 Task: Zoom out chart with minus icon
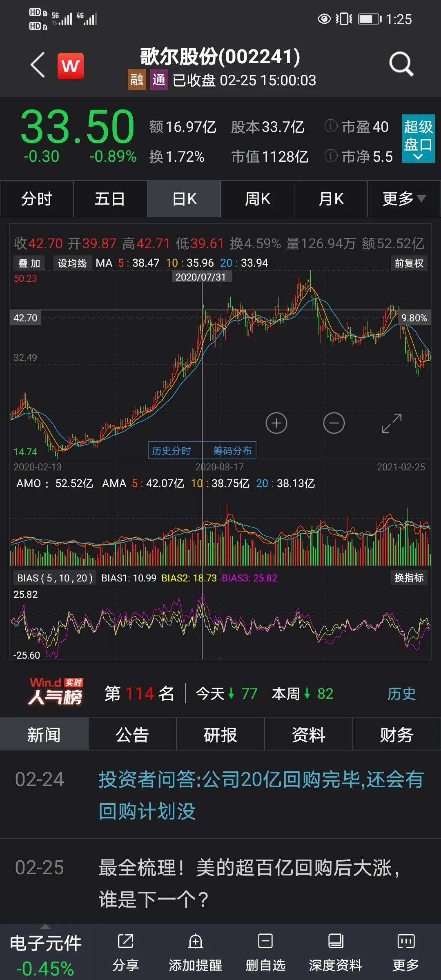(334, 423)
